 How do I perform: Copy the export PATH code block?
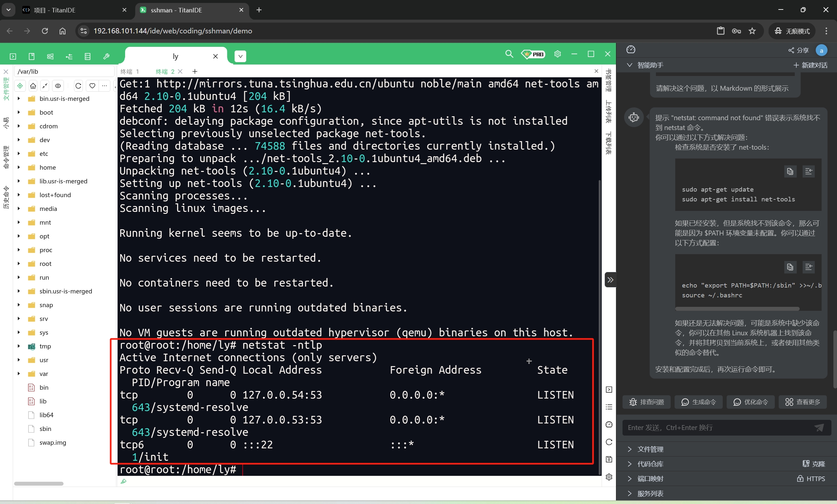tap(790, 267)
